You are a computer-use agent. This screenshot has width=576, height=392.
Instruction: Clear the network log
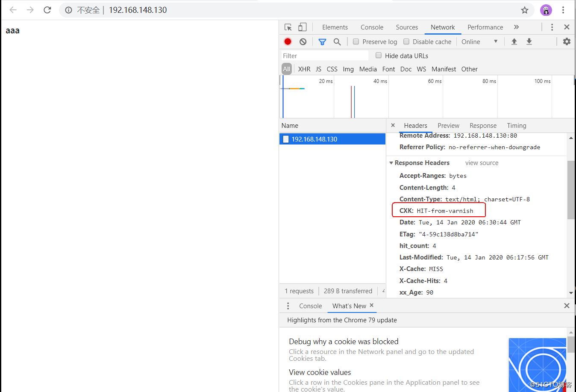click(x=303, y=41)
